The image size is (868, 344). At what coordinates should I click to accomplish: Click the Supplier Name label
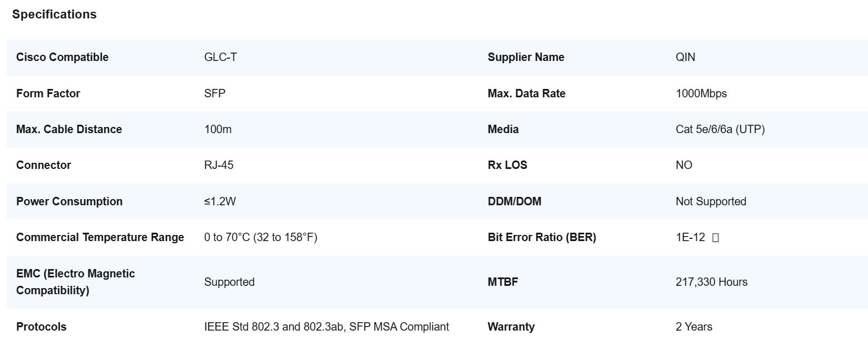click(x=526, y=57)
